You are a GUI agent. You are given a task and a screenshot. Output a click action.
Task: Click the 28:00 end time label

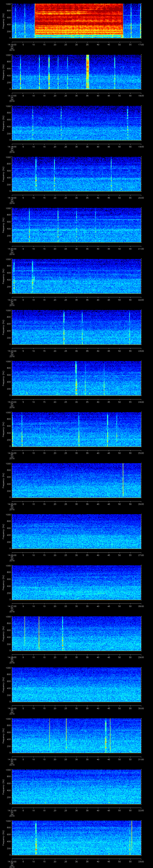(x=141, y=606)
